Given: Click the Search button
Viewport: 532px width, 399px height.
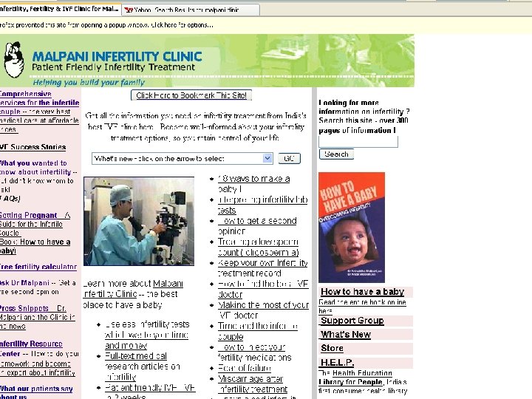Looking at the screenshot, I should point(336,154).
